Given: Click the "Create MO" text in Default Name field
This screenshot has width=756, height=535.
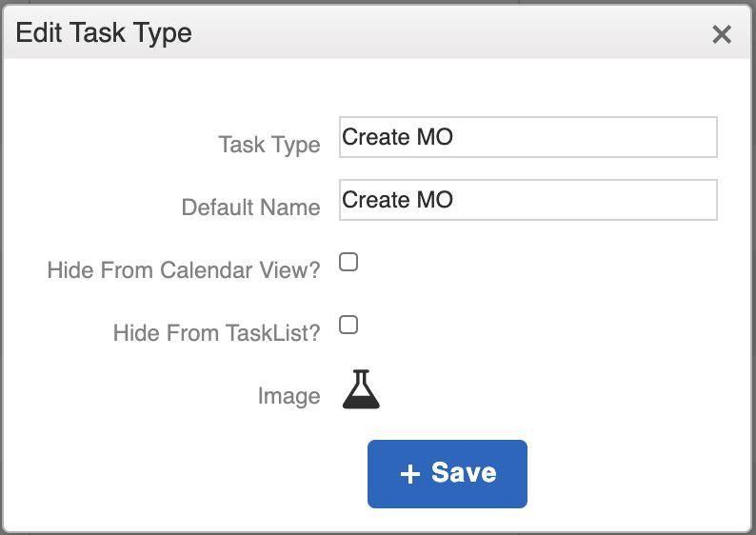Looking at the screenshot, I should tap(397, 200).
